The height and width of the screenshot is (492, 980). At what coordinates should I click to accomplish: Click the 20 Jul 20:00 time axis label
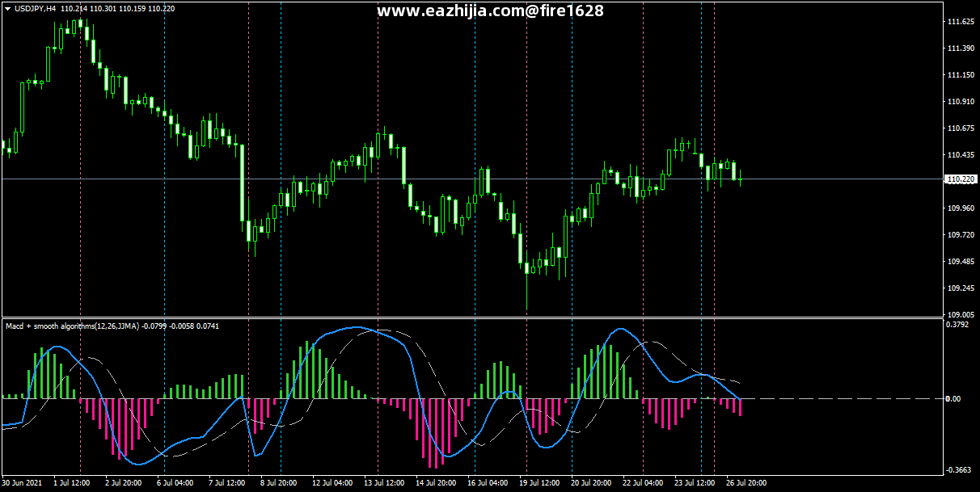[591, 483]
